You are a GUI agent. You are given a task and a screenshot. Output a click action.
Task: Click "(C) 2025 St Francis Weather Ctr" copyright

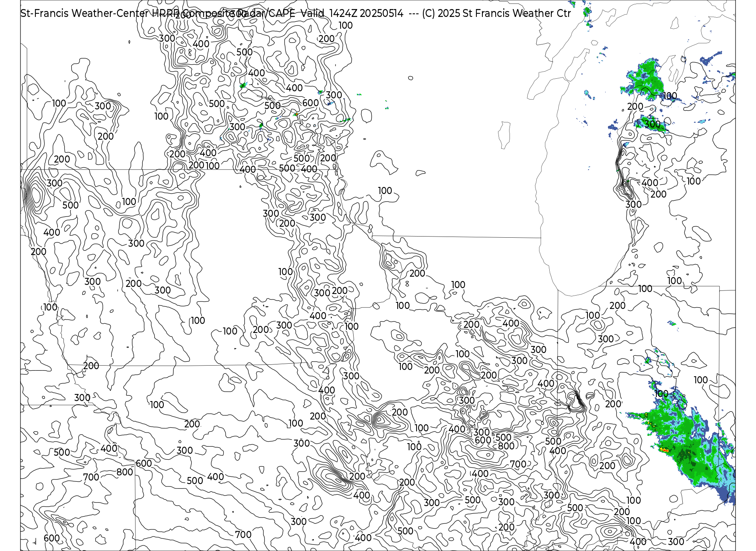497,13
